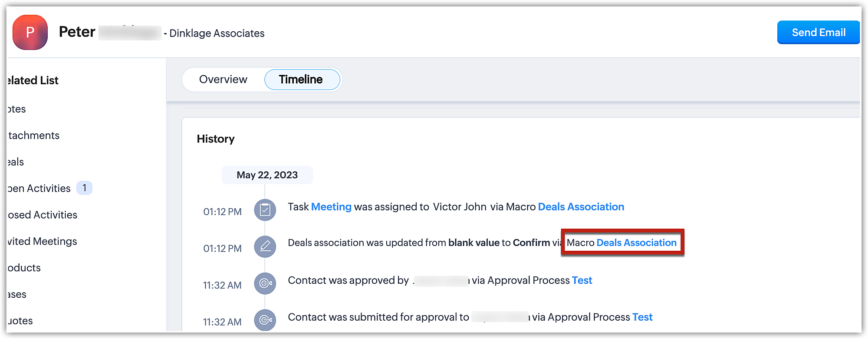Open Products in Related List
This screenshot has height=339, width=868.
click(25, 268)
